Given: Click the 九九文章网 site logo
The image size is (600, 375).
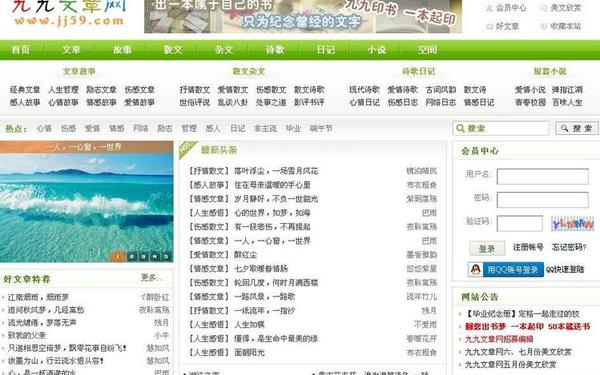Looking at the screenshot, I should click(68, 13).
